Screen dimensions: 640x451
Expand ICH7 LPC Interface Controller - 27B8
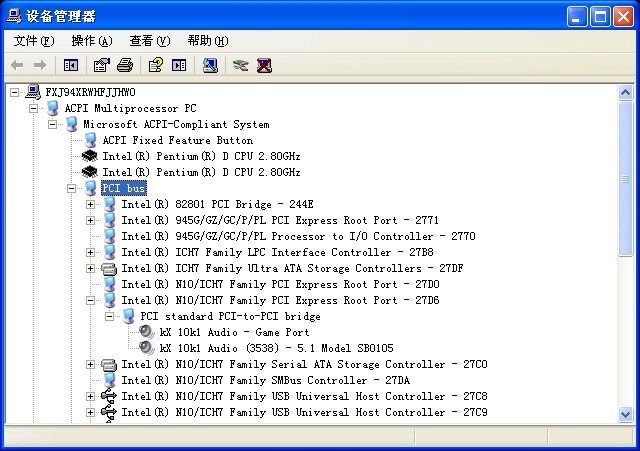91,252
